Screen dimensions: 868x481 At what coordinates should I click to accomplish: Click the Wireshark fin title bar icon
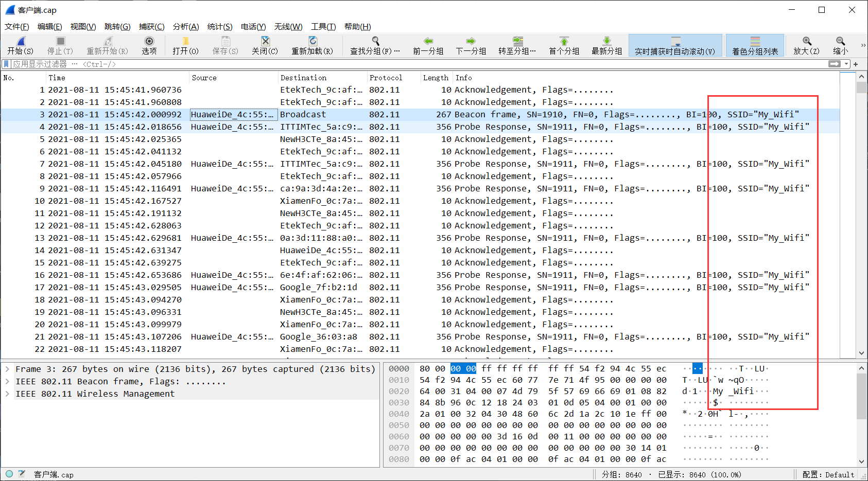(10, 10)
